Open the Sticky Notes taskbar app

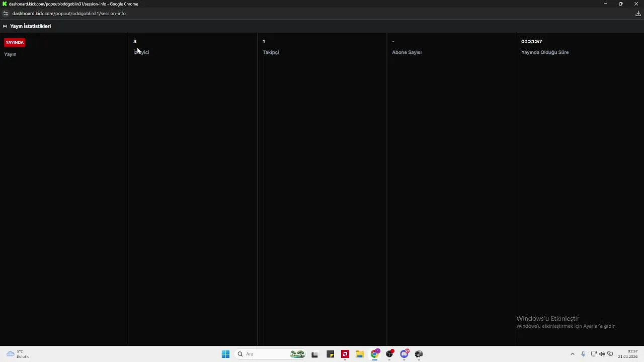point(331,354)
